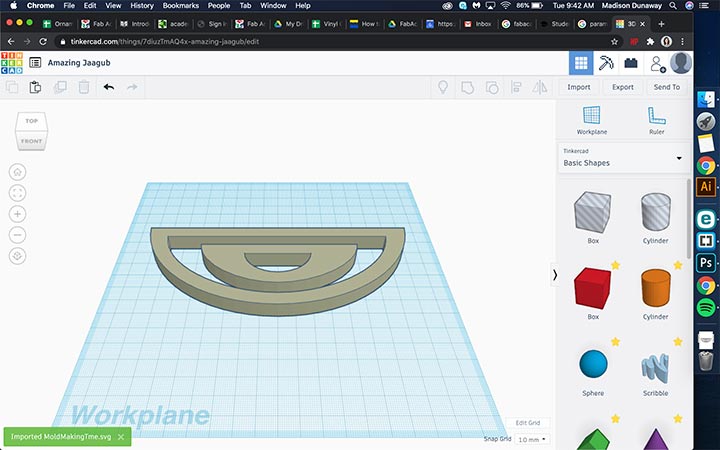Undo the last action
This screenshot has height=450, width=720.
click(109, 87)
